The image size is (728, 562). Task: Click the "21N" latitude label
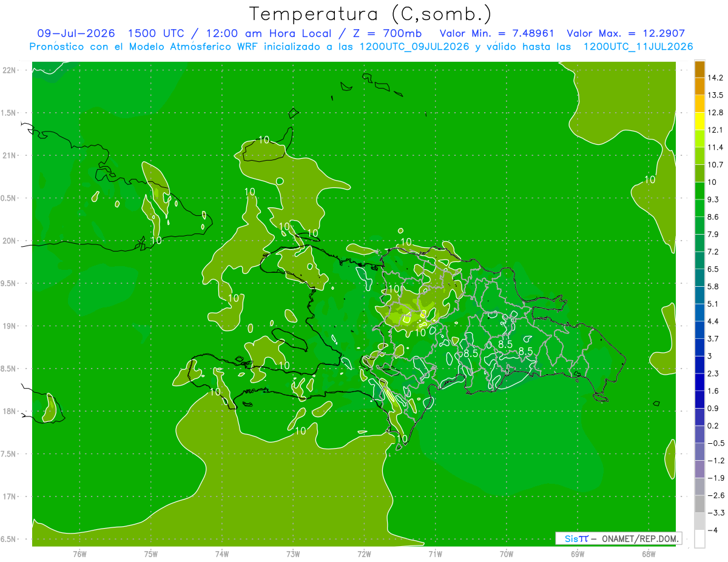(10, 156)
